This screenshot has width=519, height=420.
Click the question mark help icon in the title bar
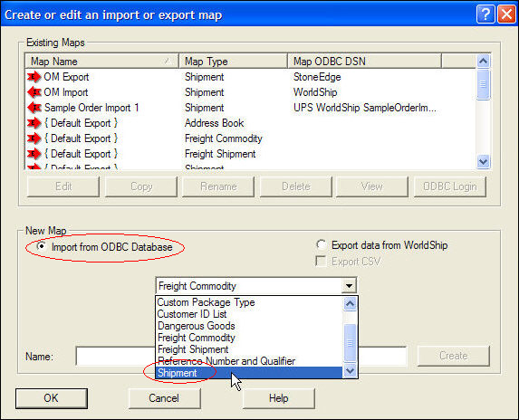[x=485, y=14]
